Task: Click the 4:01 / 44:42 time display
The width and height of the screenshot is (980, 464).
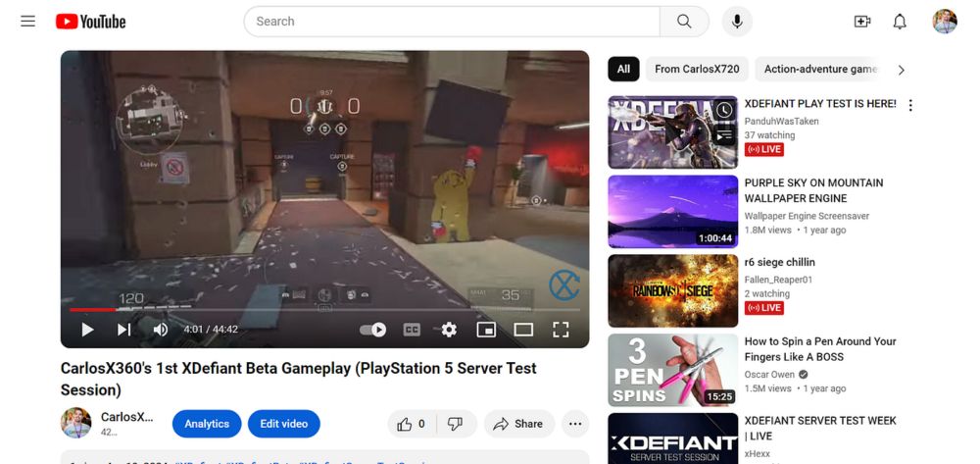Action: click(x=211, y=330)
